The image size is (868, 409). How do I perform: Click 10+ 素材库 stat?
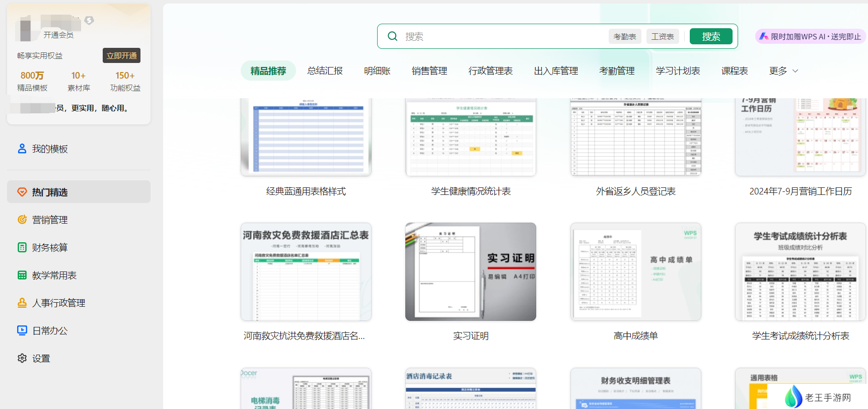79,81
